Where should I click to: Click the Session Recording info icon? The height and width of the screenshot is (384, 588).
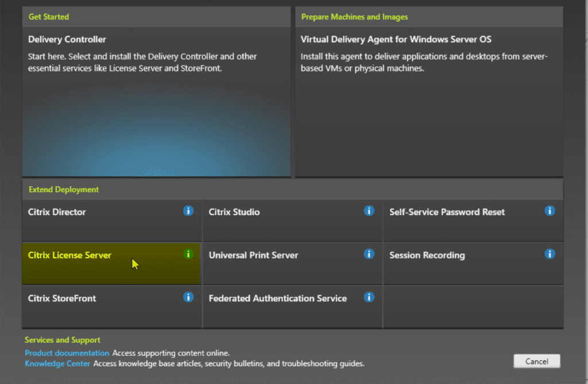tap(550, 254)
